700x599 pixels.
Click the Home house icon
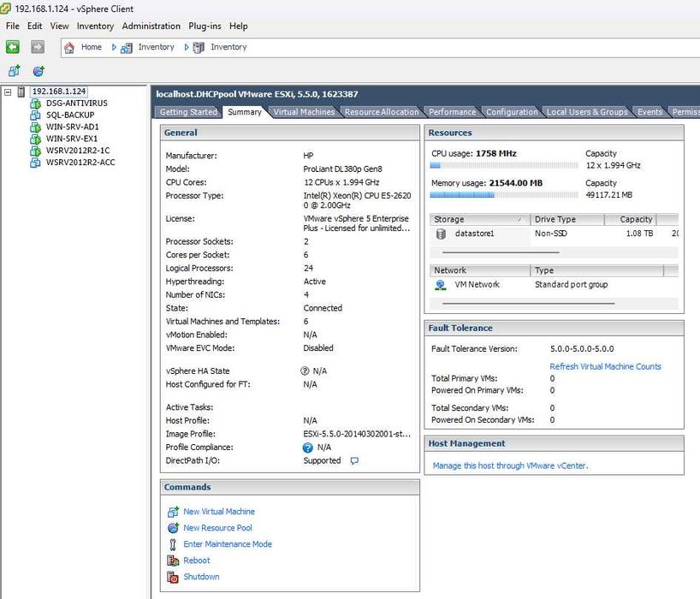pos(69,47)
